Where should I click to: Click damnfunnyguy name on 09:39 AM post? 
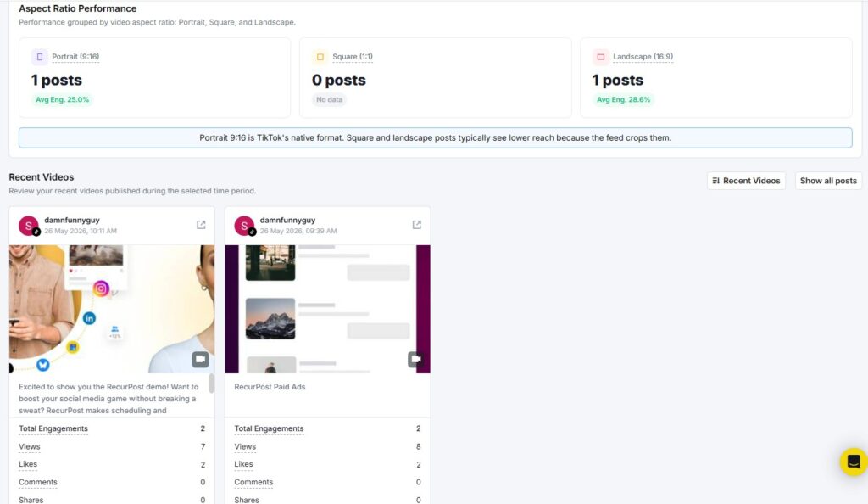(x=288, y=220)
